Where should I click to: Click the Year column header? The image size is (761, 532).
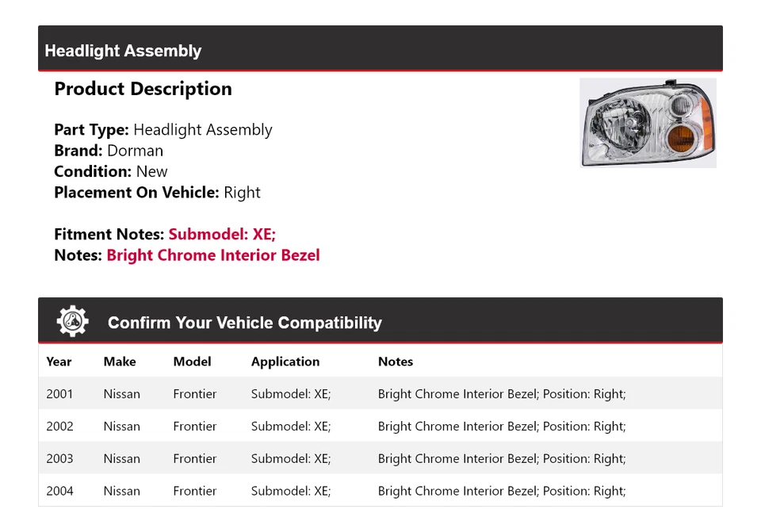(x=59, y=362)
